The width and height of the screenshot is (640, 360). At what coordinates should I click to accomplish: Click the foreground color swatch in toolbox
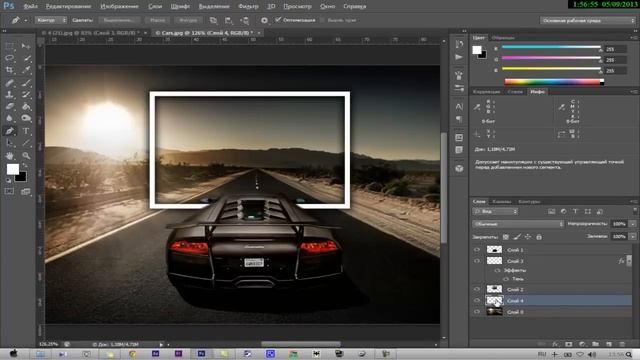tap(13, 169)
